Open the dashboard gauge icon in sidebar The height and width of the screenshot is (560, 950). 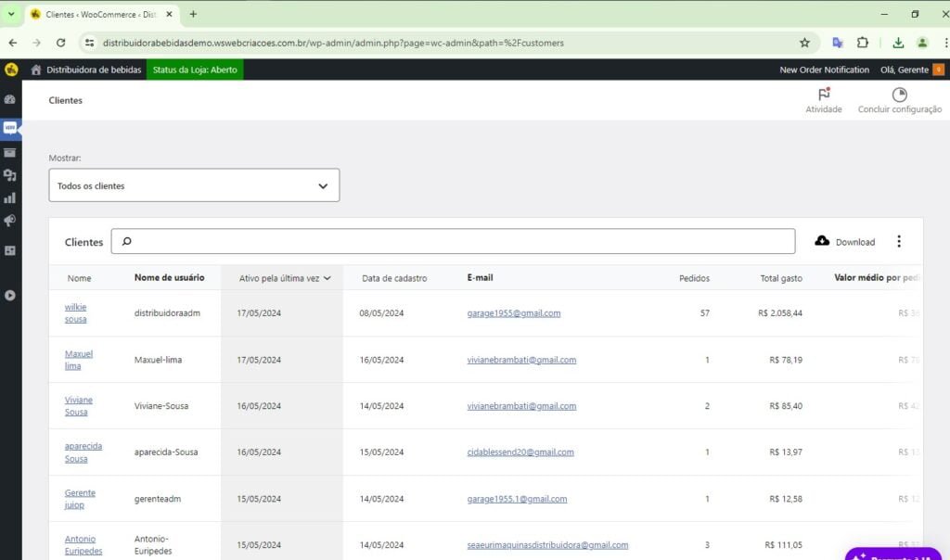coord(10,99)
